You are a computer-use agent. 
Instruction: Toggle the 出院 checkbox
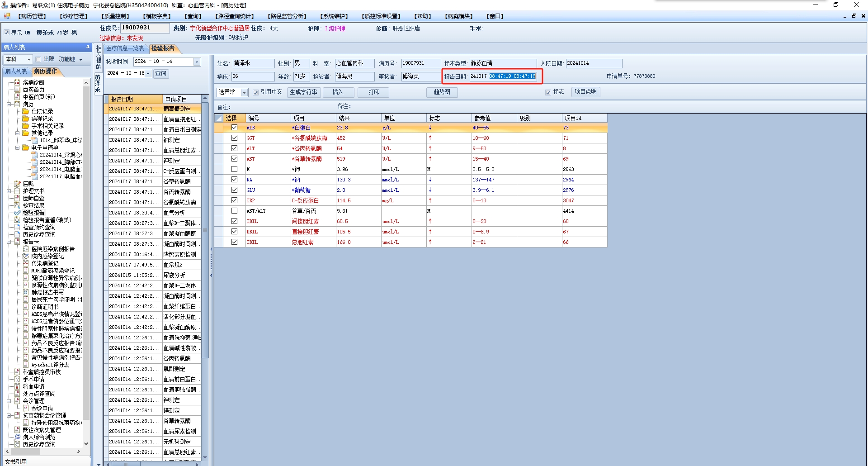38,59
